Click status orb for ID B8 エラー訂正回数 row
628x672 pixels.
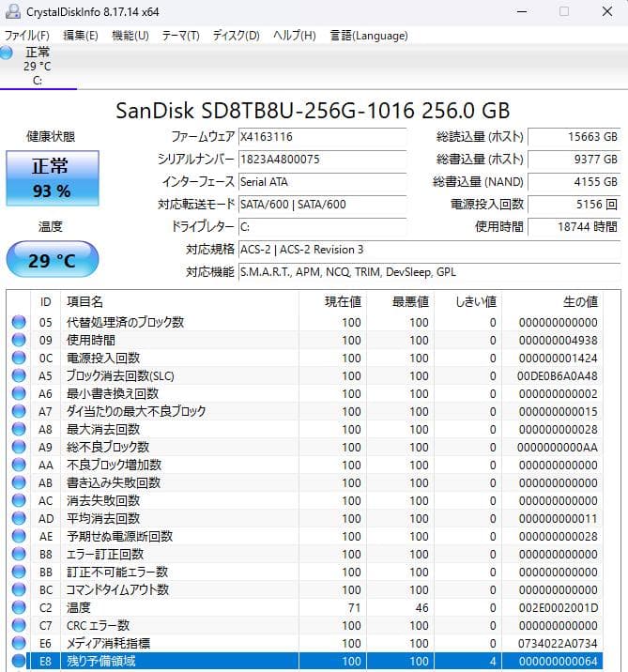tap(19, 554)
